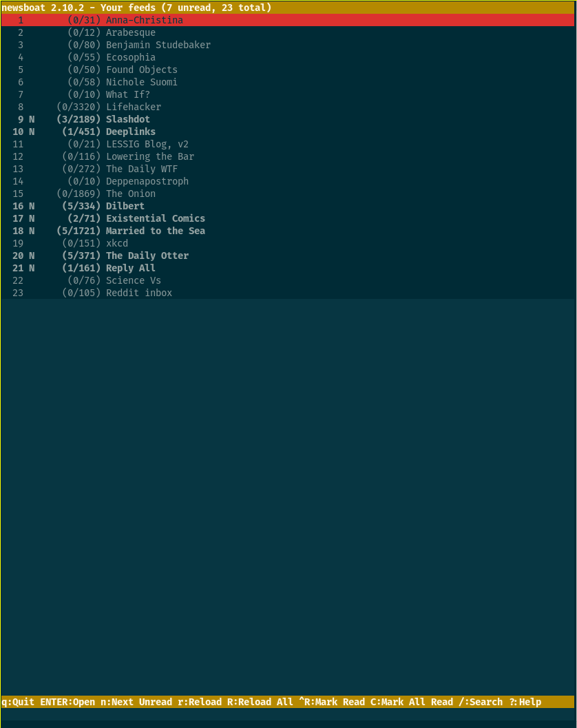Select the Reply All feed
This screenshot has height=728, width=577.
(x=288, y=268)
